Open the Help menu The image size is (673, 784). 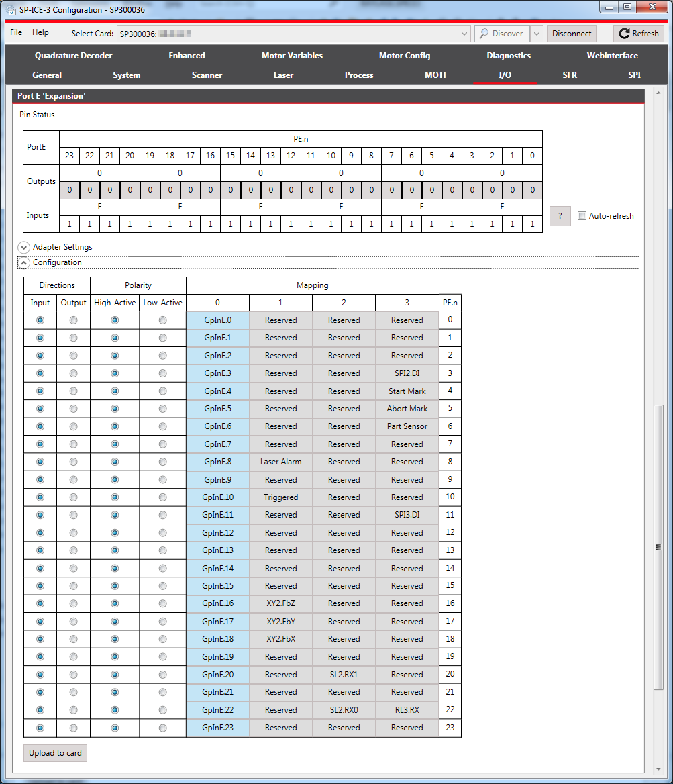pos(40,32)
